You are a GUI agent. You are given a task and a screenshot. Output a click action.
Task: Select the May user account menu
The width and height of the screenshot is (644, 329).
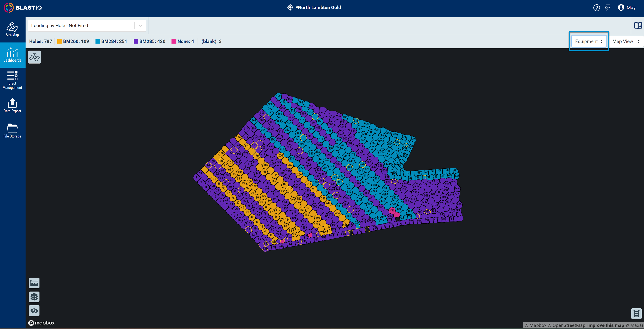627,8
